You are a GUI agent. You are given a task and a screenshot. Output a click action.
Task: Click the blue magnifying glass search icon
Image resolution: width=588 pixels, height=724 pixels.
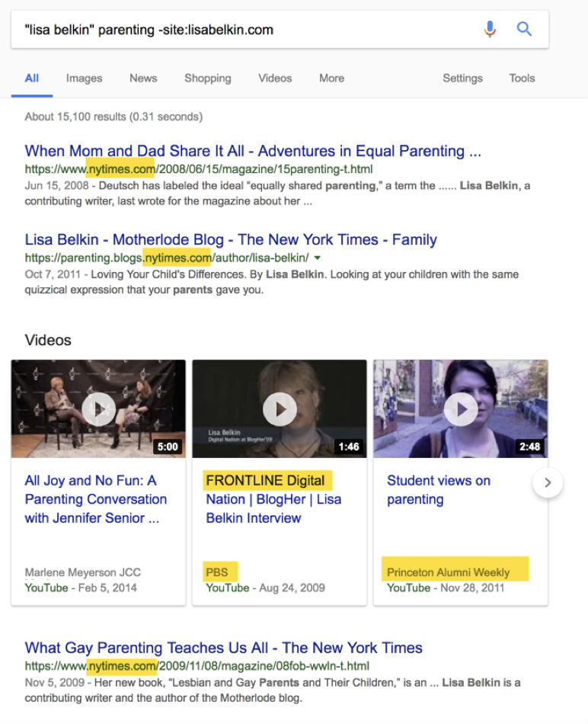(x=524, y=30)
